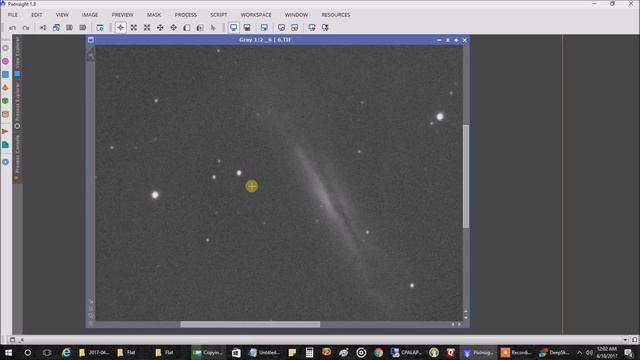Select the thin four-way arrow pan tool
This screenshot has width=640, height=360.
pos(160,28)
